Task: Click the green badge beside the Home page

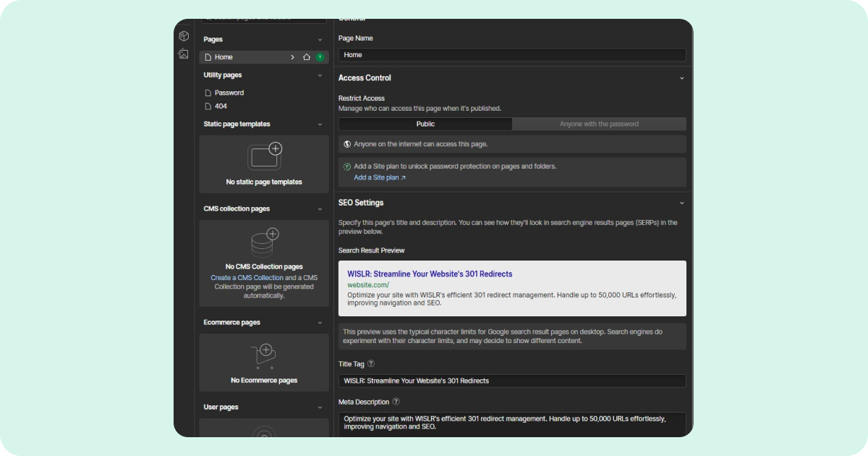Action: pyautogui.click(x=319, y=56)
